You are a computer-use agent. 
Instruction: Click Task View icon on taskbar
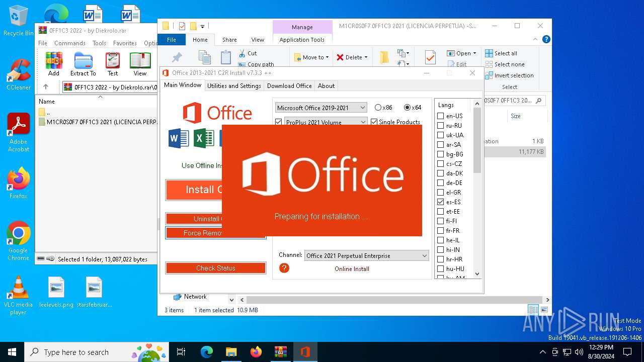point(181,352)
